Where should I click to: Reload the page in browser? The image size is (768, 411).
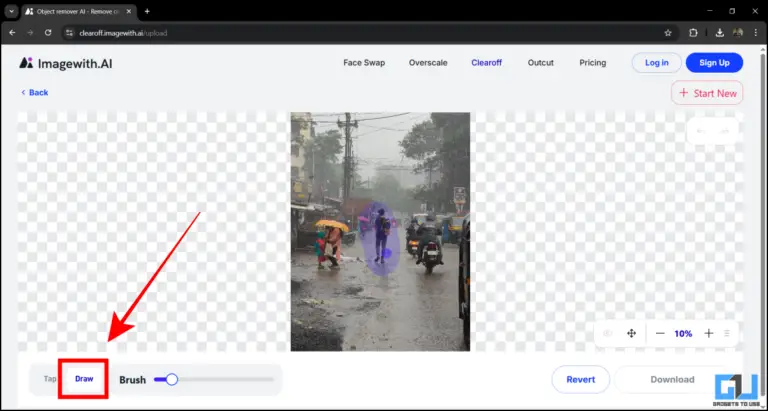pyautogui.click(x=47, y=32)
